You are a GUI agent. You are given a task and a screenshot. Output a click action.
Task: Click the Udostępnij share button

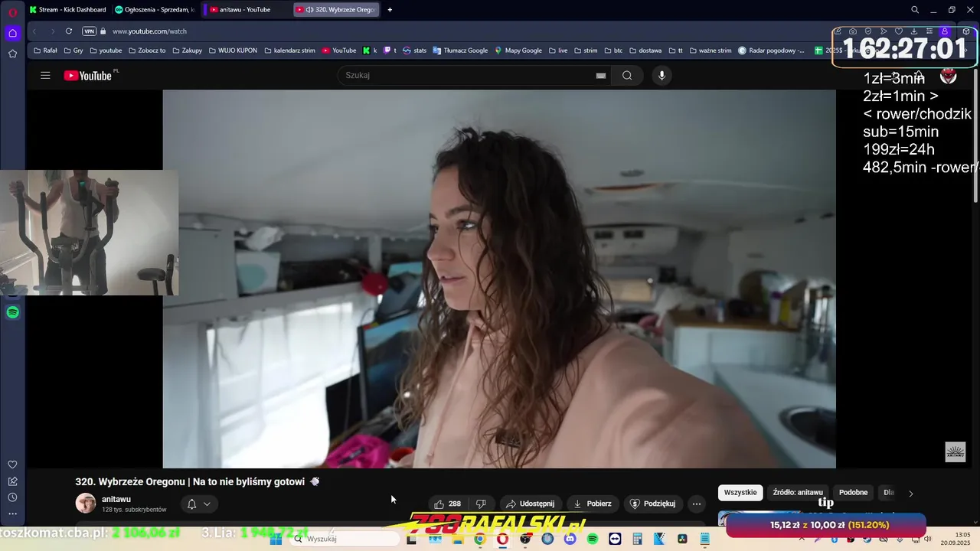(530, 504)
